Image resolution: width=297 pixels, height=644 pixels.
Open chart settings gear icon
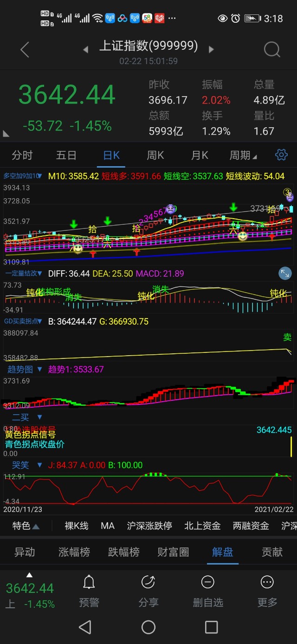point(281,155)
